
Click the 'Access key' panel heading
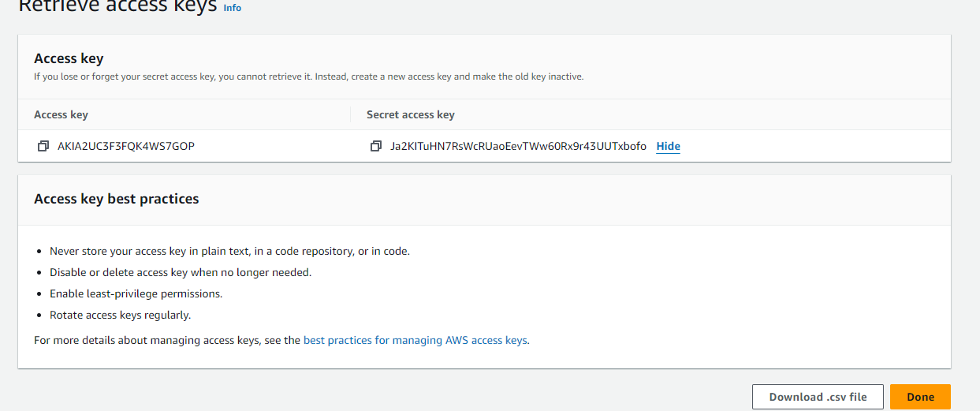tap(69, 58)
